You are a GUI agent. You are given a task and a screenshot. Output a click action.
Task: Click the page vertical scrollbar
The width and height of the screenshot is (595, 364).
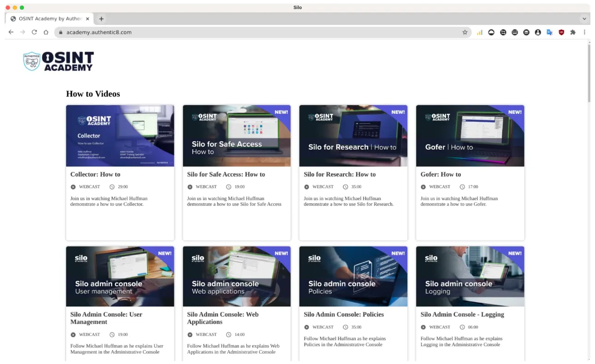[x=589, y=74]
